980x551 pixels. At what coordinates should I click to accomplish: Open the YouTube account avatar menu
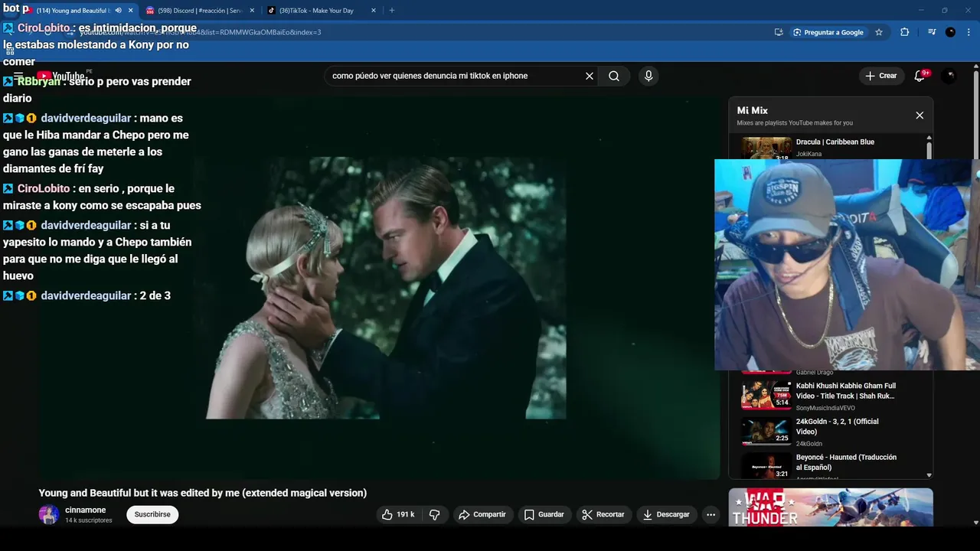949,76
